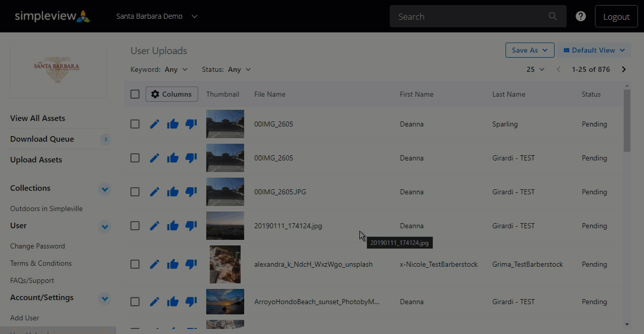Check the box for the 00IMG_2605 Sparling row
Screen dimensions: 644x334
tap(135, 124)
